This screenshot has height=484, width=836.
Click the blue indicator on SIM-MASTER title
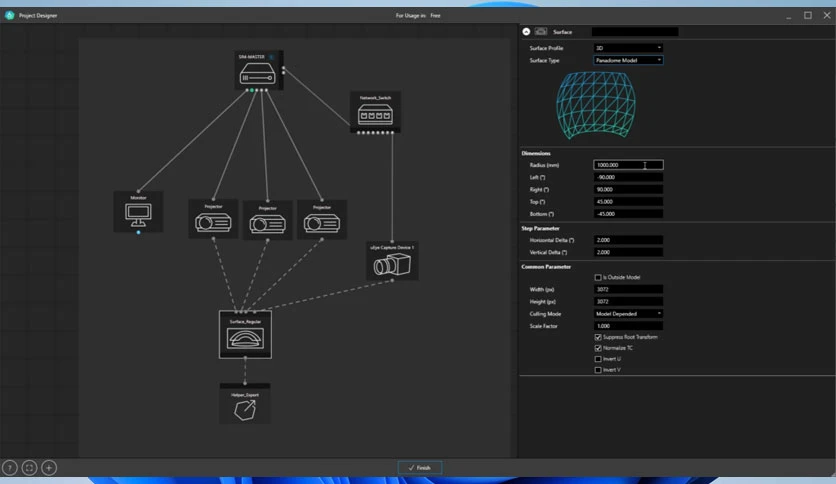[x=271, y=57]
